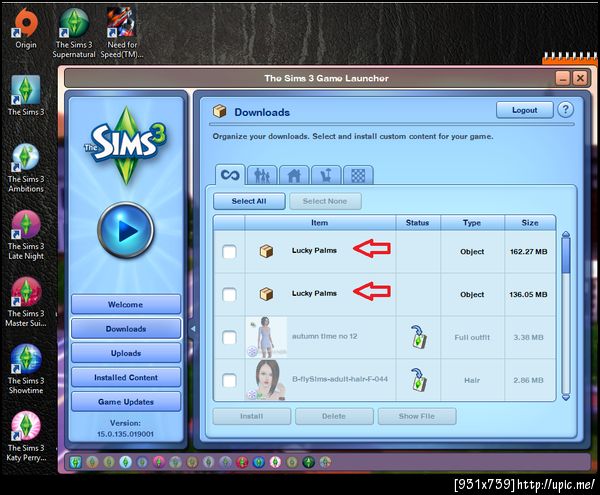The width and height of the screenshot is (600, 495).
Task: Click the first 'Lucky Palms' item name
Action: (x=314, y=251)
